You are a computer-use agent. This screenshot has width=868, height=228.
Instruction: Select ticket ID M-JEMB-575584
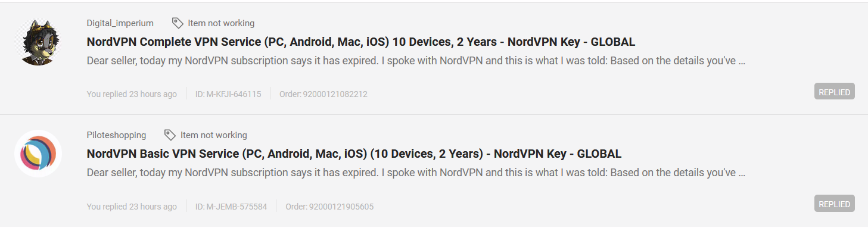pyautogui.click(x=231, y=207)
